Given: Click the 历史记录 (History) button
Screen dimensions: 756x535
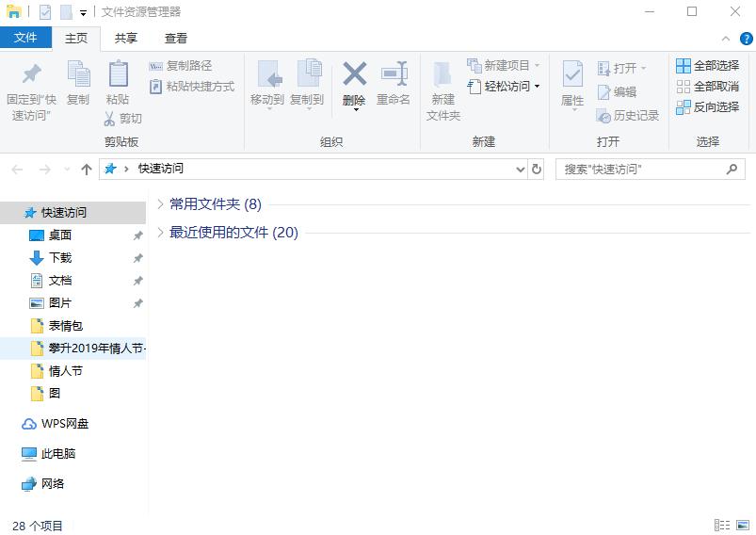Looking at the screenshot, I should point(628,115).
